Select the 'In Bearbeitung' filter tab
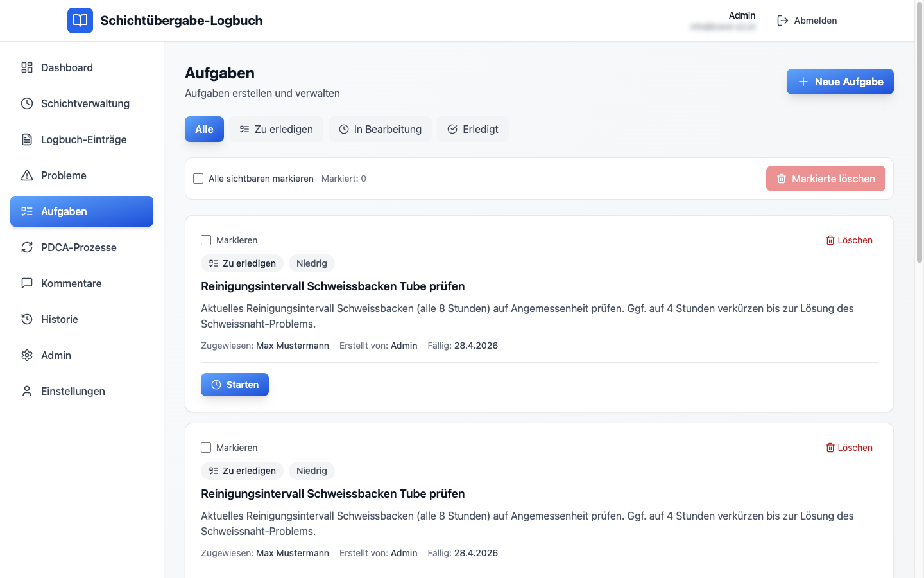924x578 pixels. (x=381, y=129)
